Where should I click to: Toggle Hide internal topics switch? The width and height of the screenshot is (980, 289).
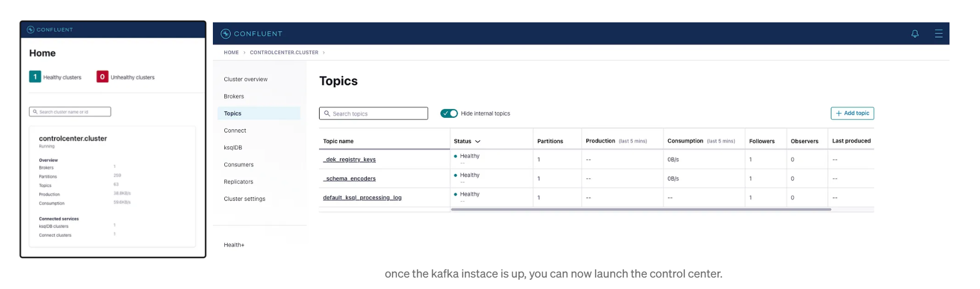click(449, 113)
